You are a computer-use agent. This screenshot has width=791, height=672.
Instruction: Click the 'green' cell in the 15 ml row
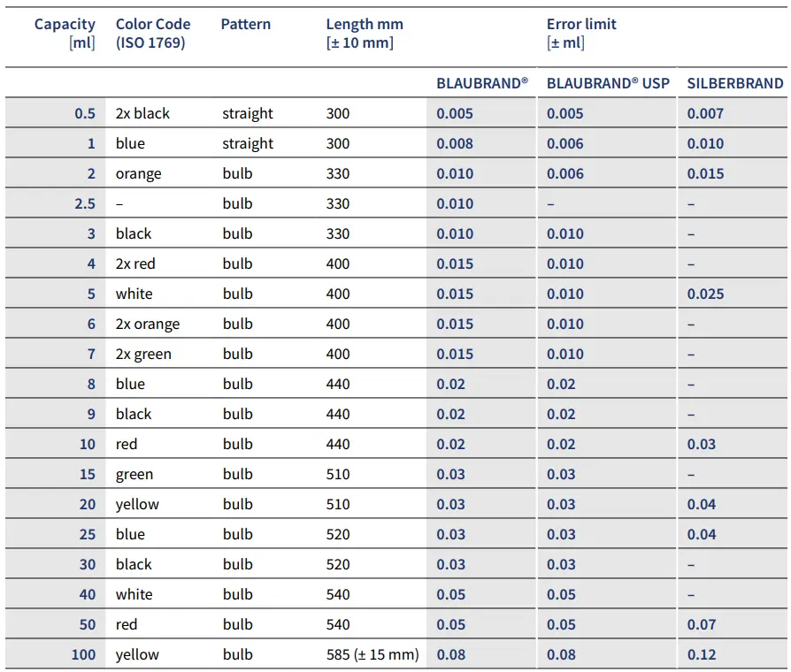(134, 474)
